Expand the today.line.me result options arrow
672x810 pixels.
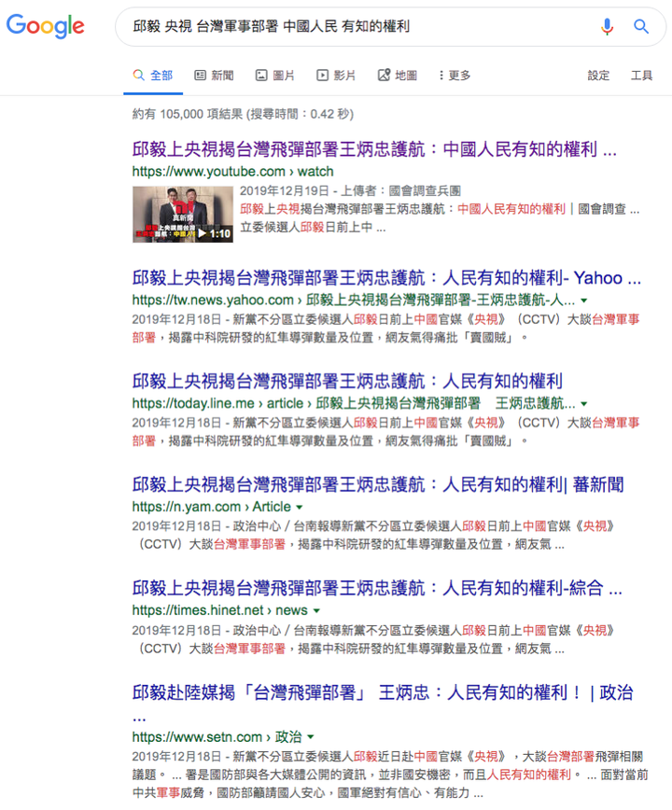click(x=584, y=404)
